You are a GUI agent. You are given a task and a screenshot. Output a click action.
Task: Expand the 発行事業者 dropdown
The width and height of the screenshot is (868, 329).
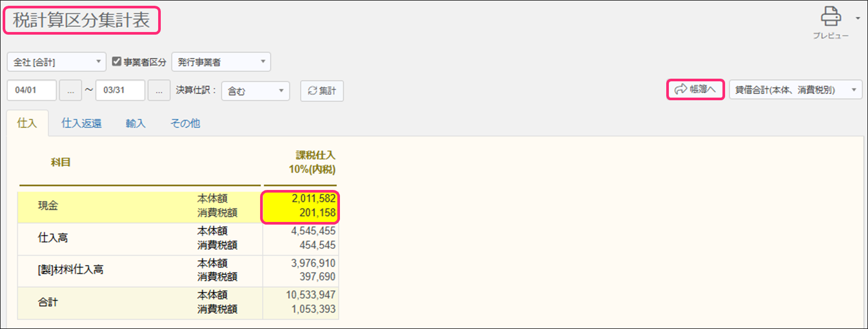point(221,62)
